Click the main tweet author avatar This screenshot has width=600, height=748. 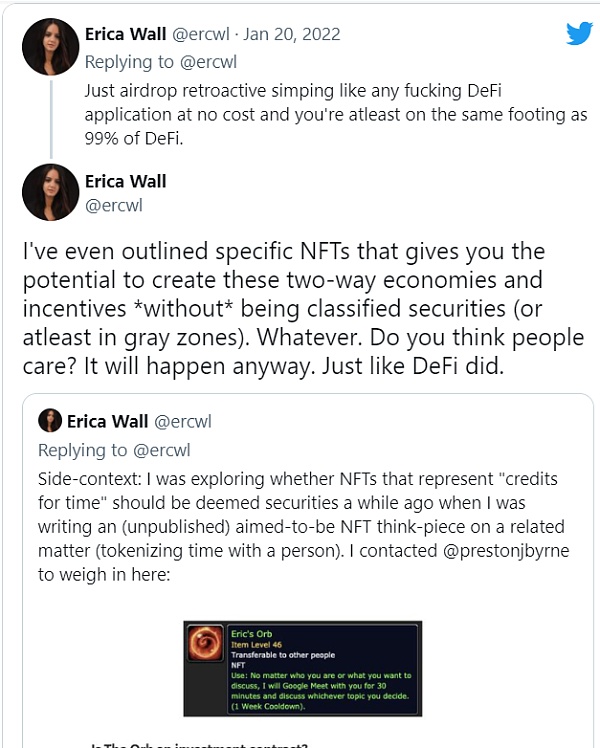point(50,192)
